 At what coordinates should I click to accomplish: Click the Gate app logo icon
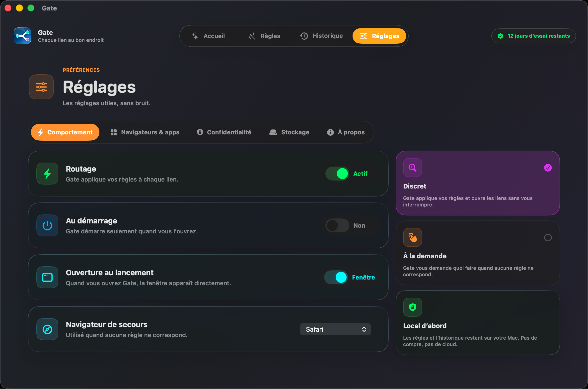[22, 36]
